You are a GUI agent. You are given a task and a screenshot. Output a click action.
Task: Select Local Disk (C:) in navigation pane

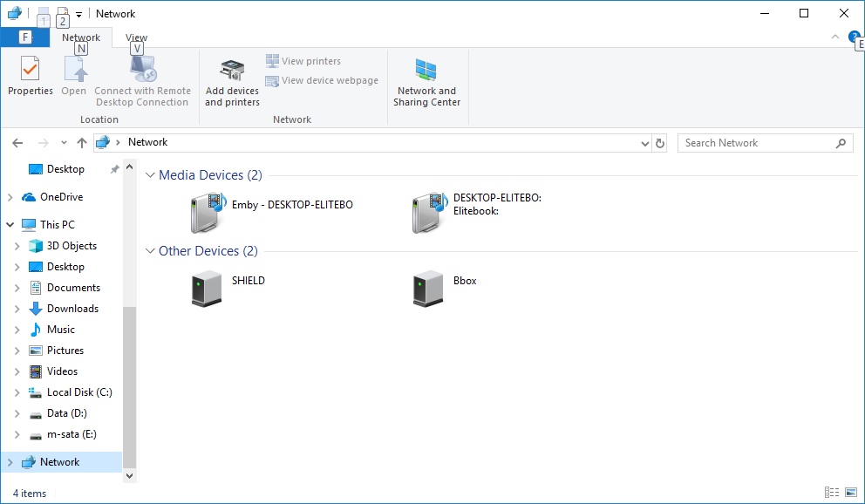[x=78, y=392]
